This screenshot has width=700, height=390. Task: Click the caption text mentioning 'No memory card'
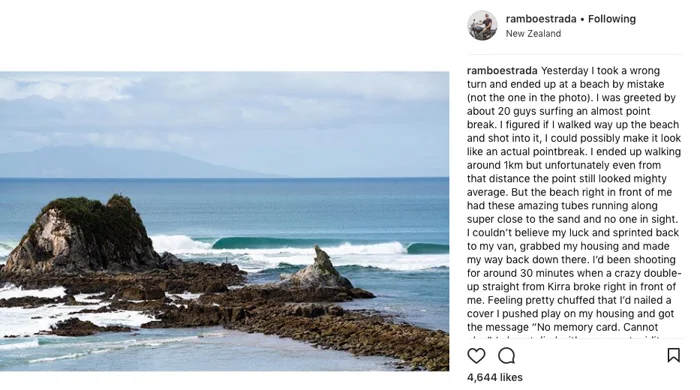tap(604, 327)
